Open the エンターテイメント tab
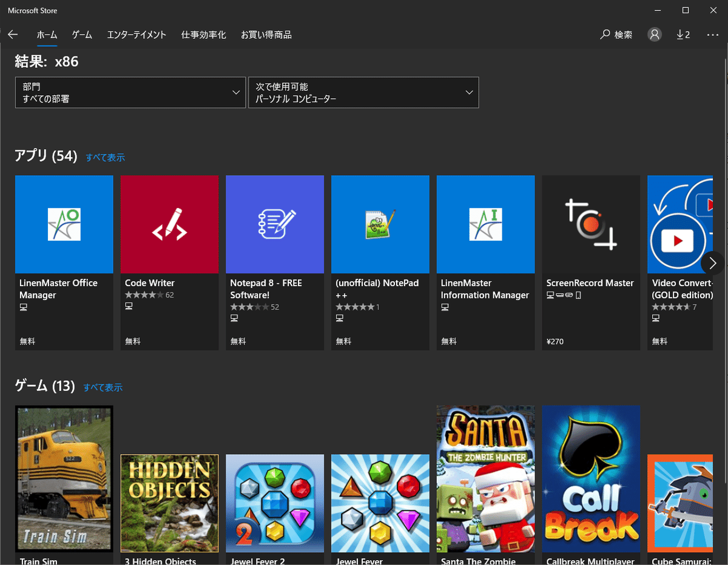This screenshot has height=565, width=728. [x=136, y=35]
